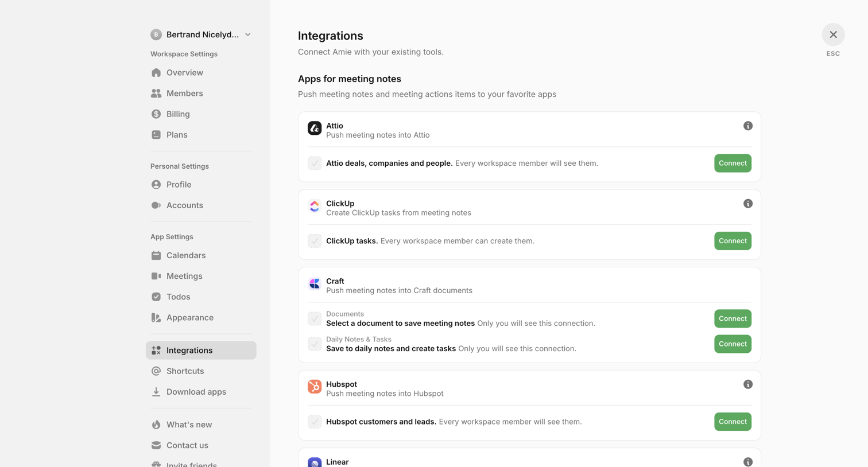Toggle the Attio deals checkbox
The height and width of the screenshot is (467, 868).
(x=315, y=164)
